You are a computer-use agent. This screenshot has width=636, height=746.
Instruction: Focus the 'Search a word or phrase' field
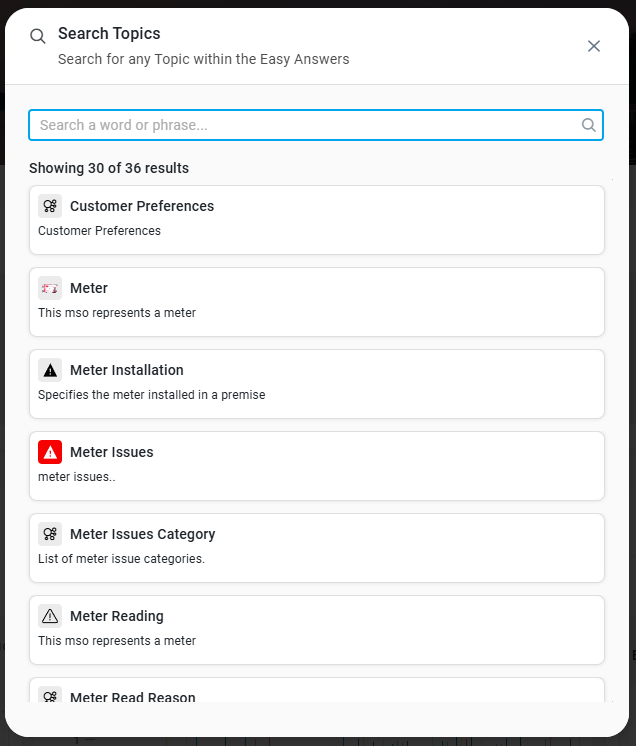300,125
